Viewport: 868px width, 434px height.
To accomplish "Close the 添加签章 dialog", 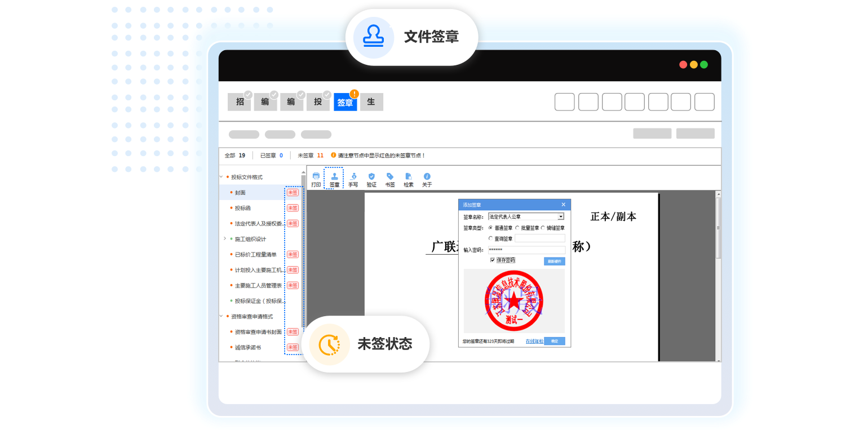I will point(563,205).
